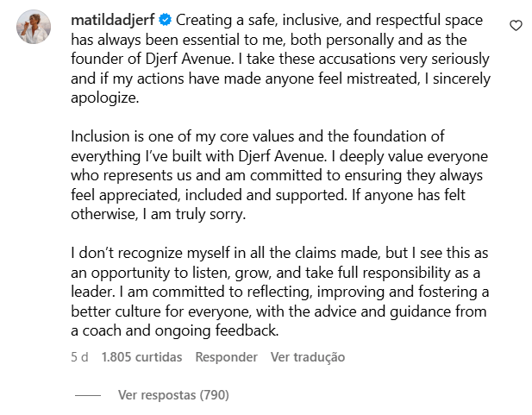Translate comment via Ver tradução
The width and height of the screenshot is (532, 415).
308,357
